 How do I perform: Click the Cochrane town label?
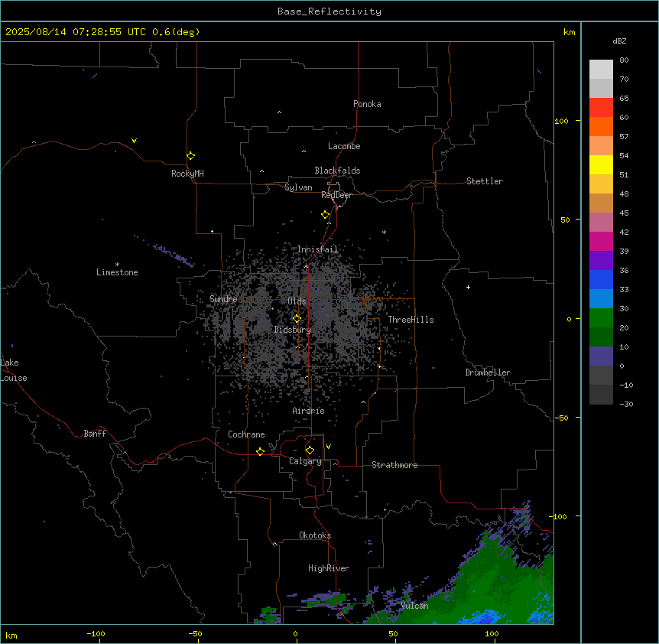[246, 434]
